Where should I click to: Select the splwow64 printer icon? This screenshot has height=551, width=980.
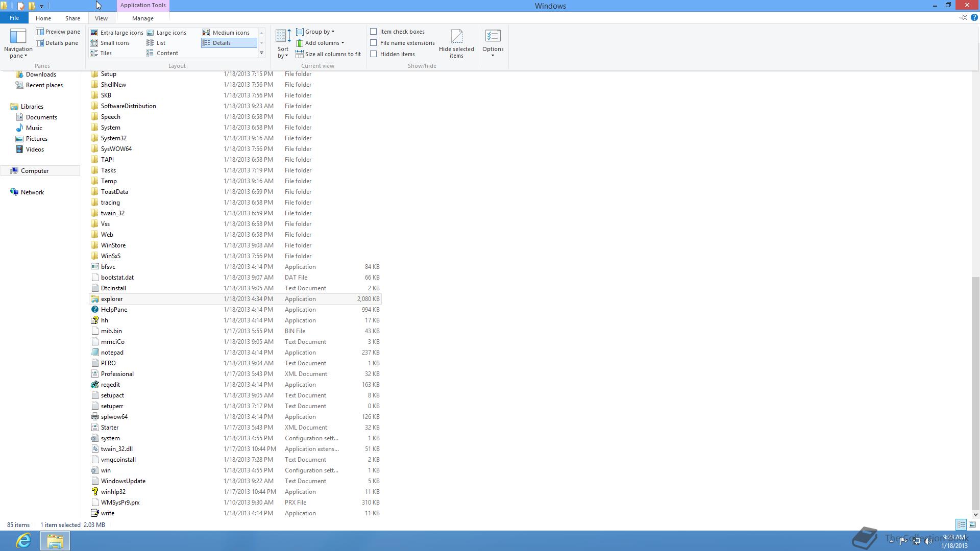[x=95, y=417]
